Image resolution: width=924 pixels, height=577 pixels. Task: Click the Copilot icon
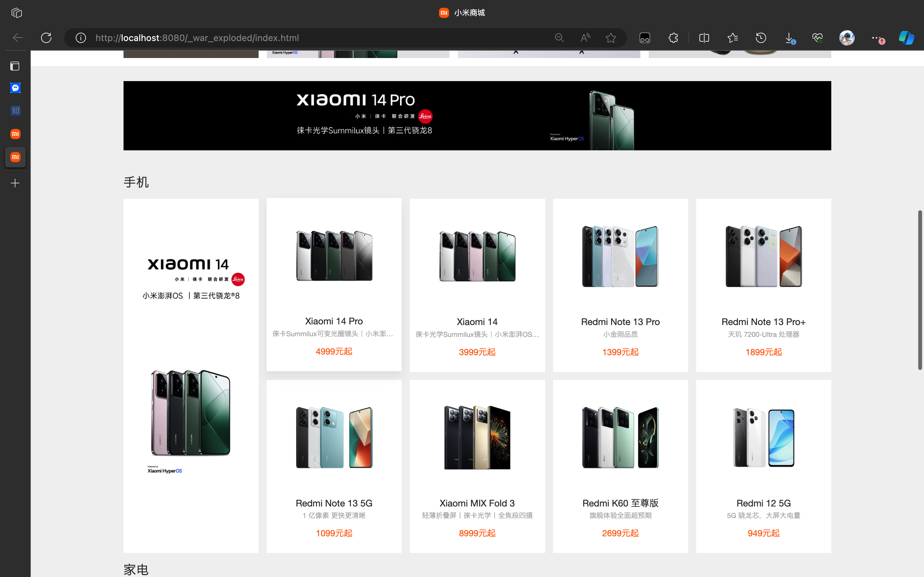pos(906,38)
